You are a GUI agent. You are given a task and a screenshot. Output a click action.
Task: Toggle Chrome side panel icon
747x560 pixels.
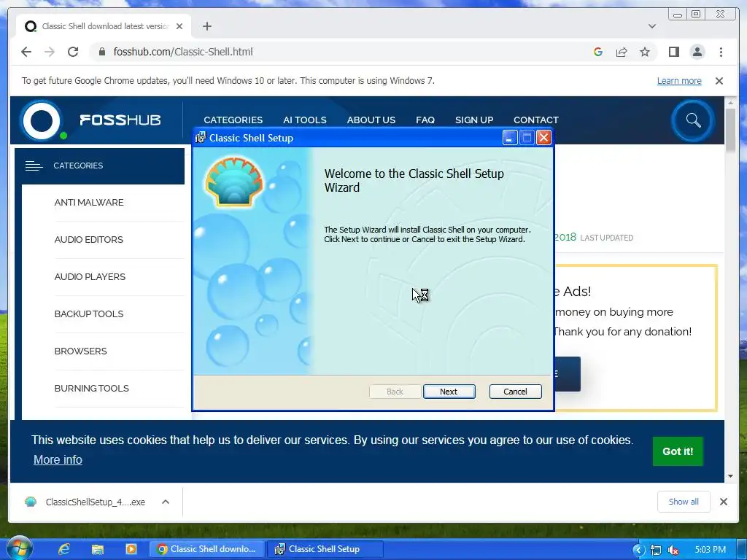click(x=673, y=52)
